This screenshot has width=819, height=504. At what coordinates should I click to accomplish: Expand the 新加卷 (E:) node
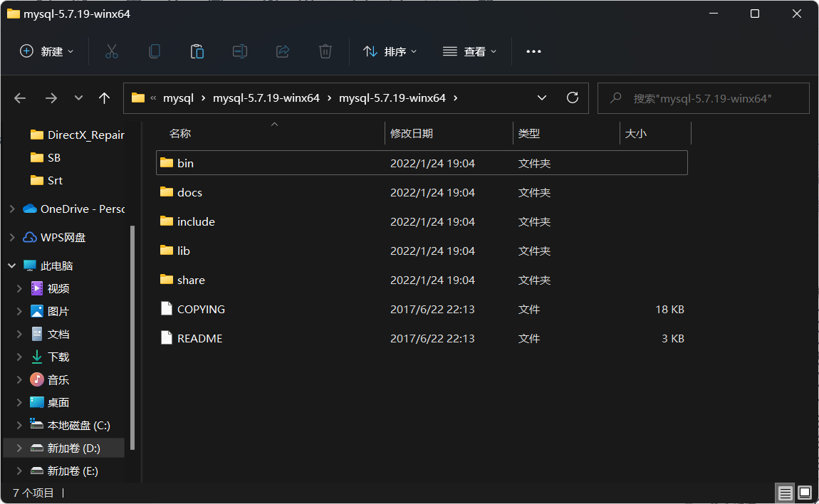click(19, 471)
